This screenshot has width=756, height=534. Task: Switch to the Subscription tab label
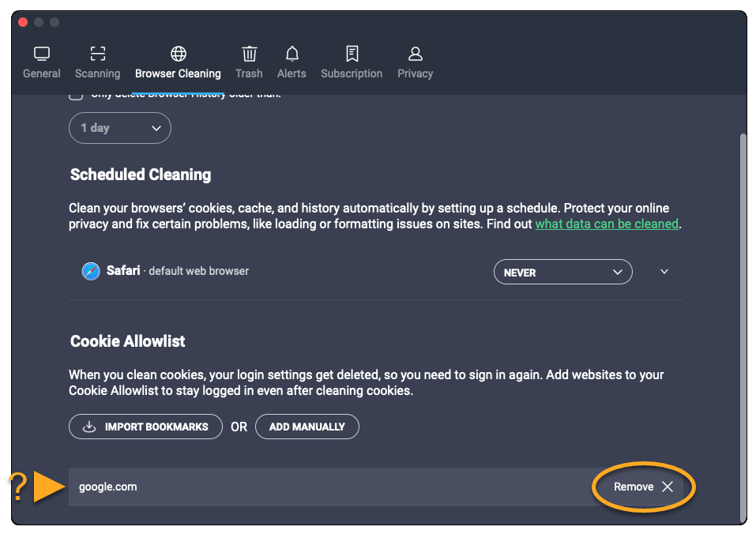pyautogui.click(x=352, y=73)
